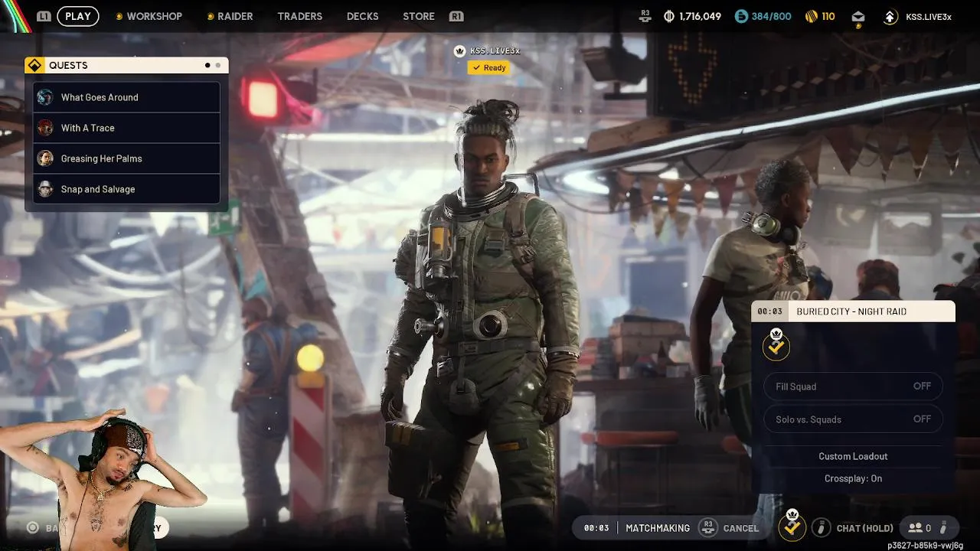The image size is (980, 551).
Task: Open Custom Loadout
Action: pyautogui.click(x=853, y=456)
